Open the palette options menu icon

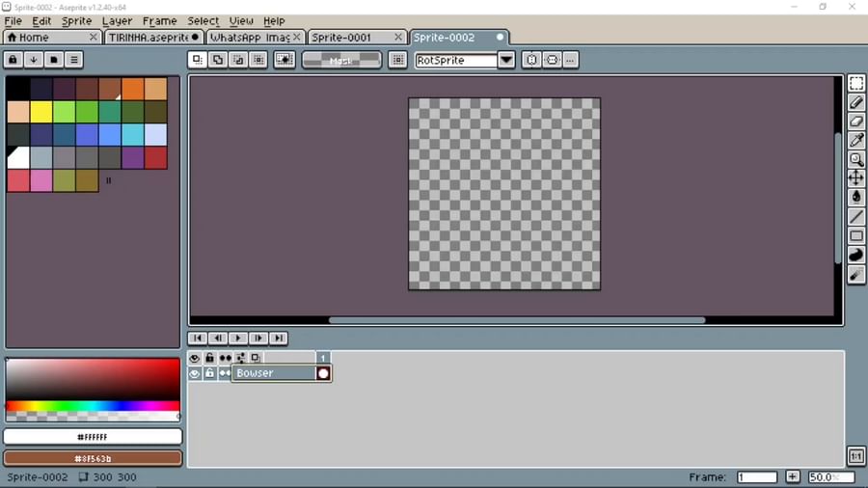[x=73, y=59]
